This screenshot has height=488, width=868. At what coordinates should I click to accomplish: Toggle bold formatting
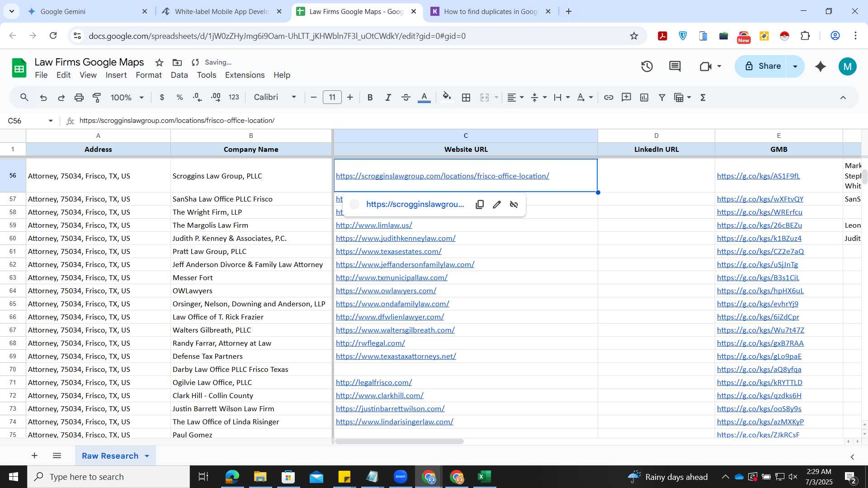(370, 97)
